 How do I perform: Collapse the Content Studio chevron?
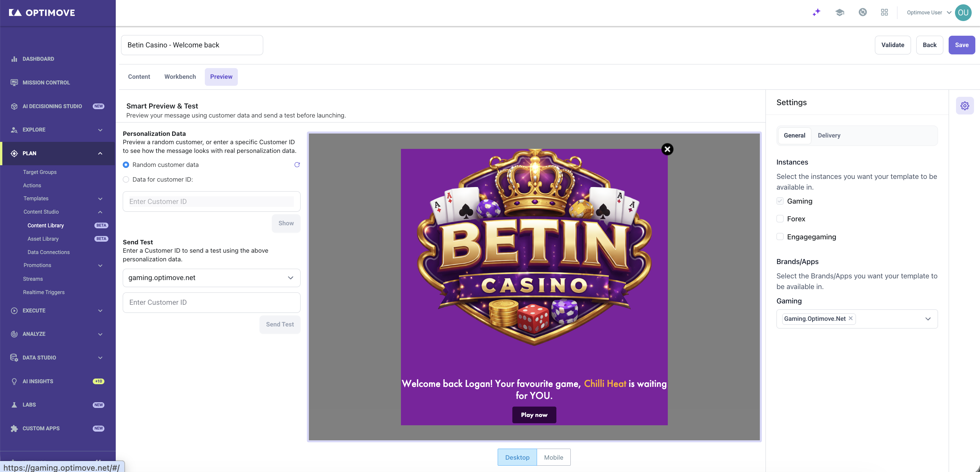(100, 212)
